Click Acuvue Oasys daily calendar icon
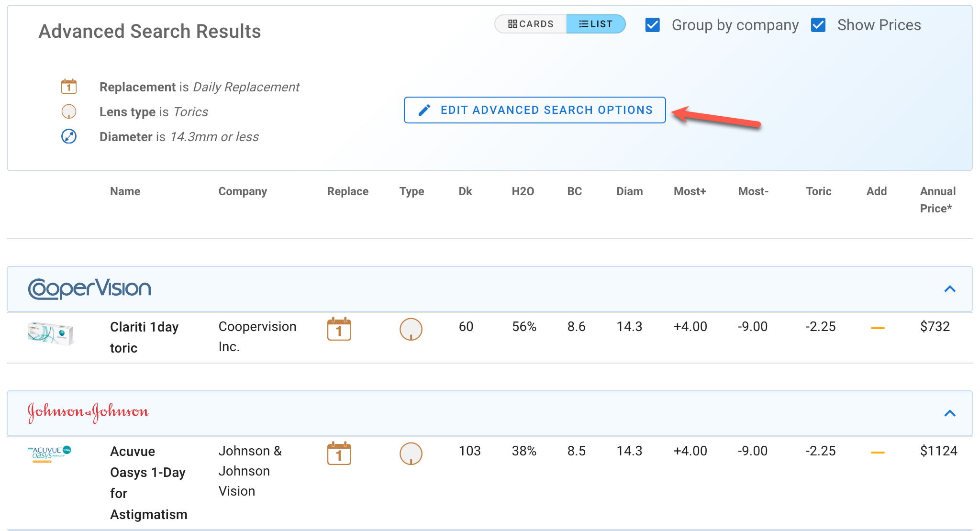This screenshot has height=531, width=980. pyautogui.click(x=339, y=454)
